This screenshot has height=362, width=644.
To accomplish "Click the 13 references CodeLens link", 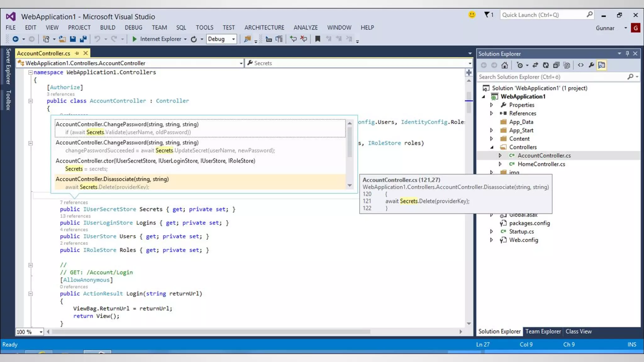I will point(75,216).
